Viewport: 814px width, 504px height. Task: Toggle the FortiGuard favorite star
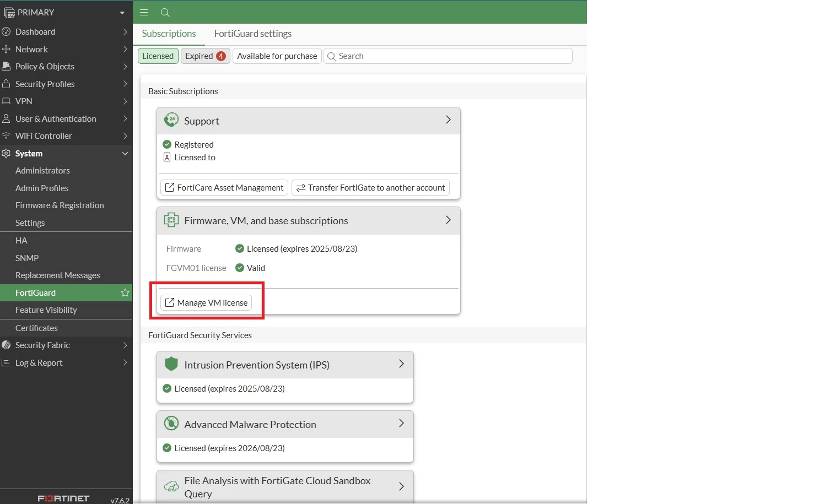pyautogui.click(x=125, y=292)
